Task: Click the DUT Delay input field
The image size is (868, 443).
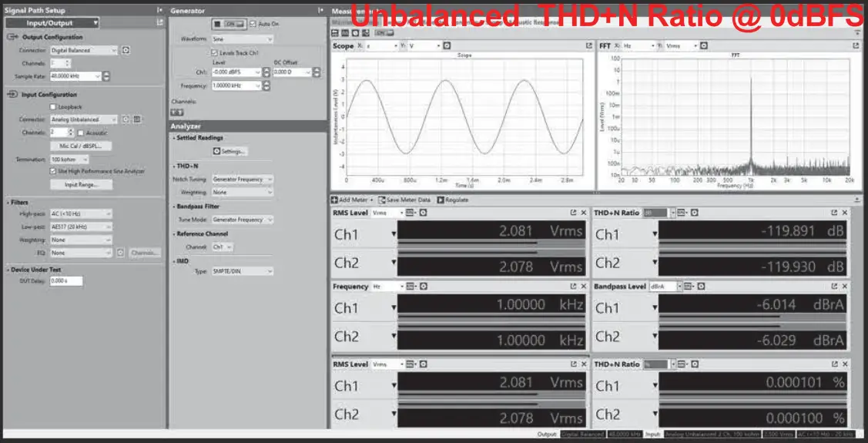Action: pos(66,281)
